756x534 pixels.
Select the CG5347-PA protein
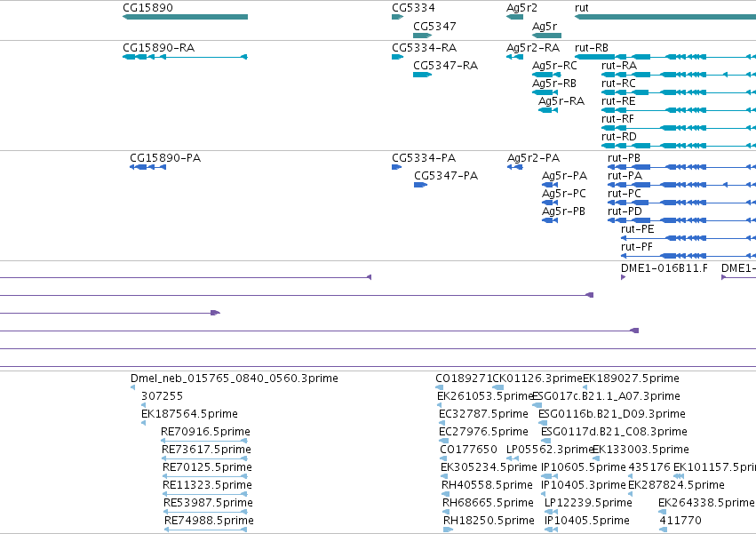[421, 185]
